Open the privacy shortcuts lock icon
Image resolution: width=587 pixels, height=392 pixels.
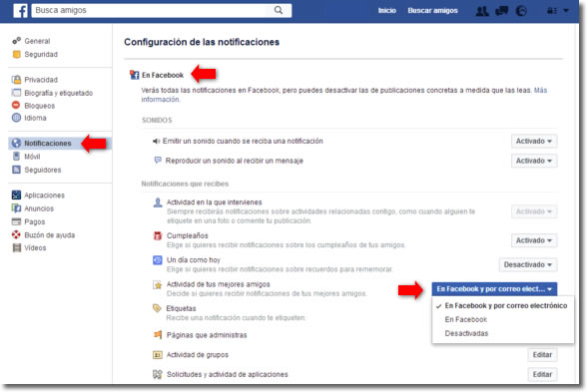[x=552, y=11]
